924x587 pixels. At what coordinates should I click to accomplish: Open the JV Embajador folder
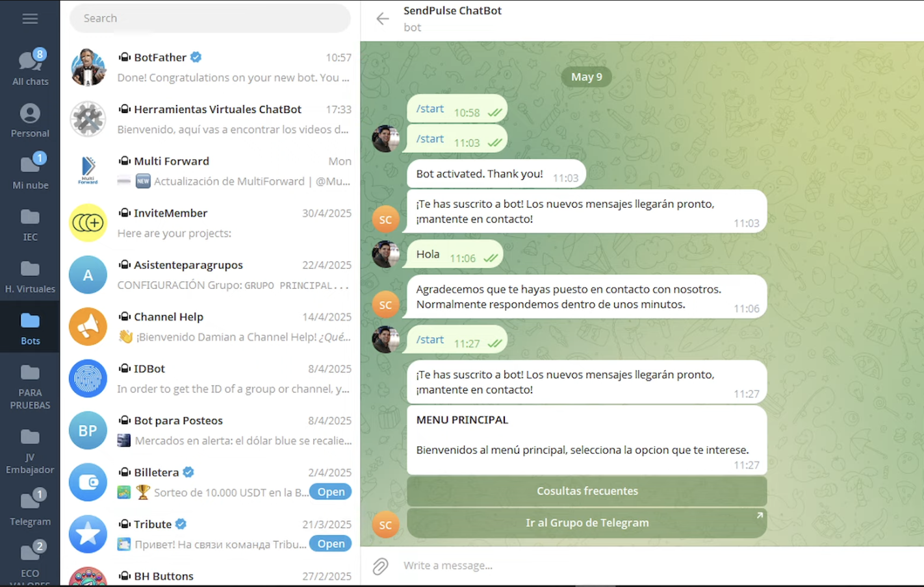pyautogui.click(x=30, y=451)
